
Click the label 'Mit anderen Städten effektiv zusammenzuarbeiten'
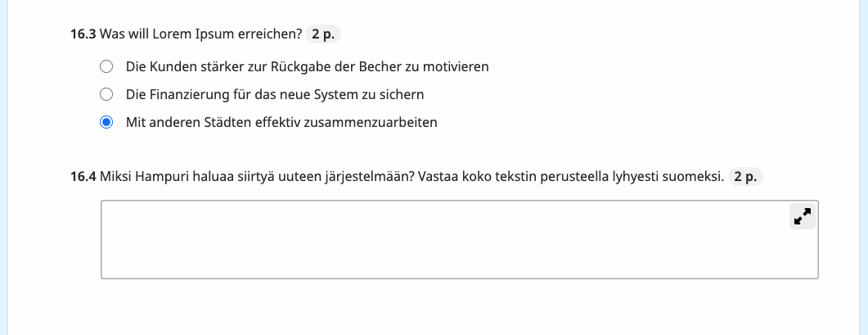281,122
